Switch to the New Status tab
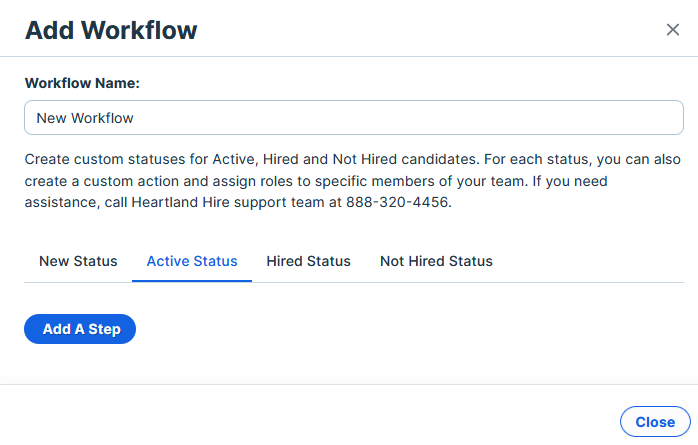This screenshot has height=445, width=698. [x=78, y=261]
